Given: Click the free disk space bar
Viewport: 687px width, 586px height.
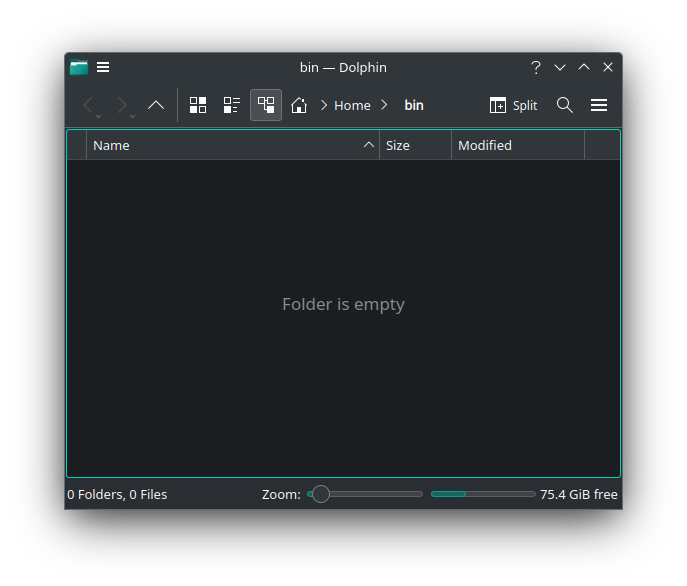Looking at the screenshot, I should [483, 494].
